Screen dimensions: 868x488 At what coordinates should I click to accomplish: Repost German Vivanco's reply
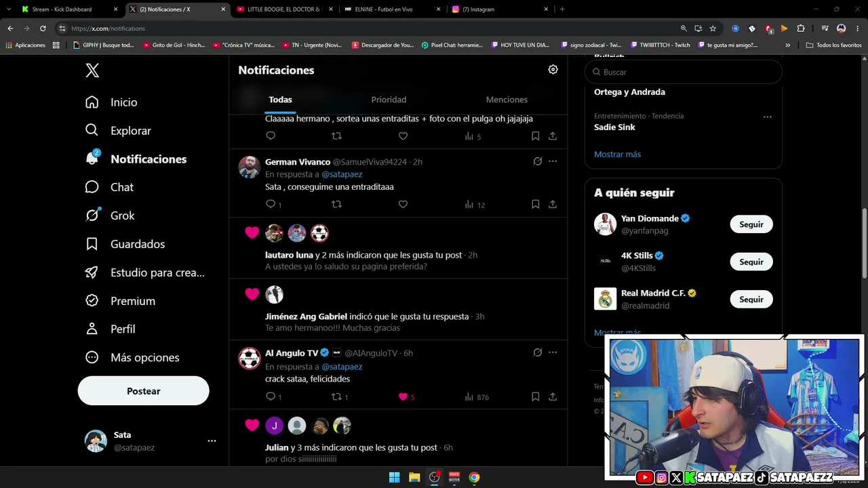[336, 204]
